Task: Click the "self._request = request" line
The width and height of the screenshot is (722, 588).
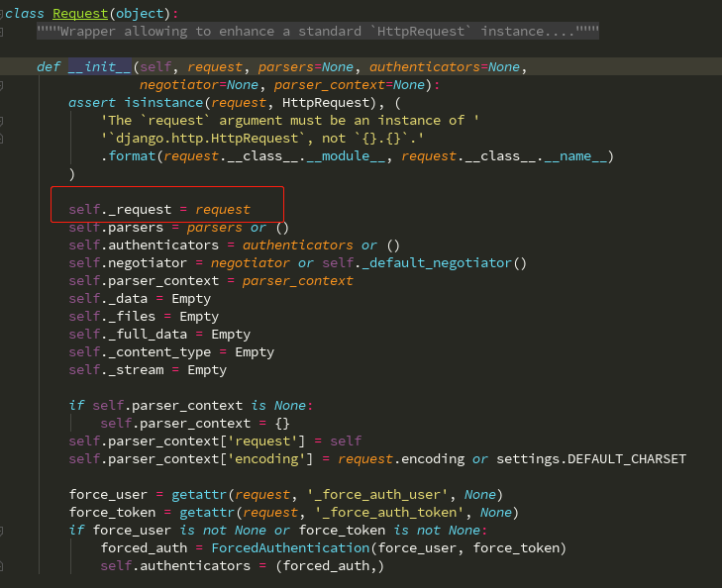Action: tap(159, 210)
